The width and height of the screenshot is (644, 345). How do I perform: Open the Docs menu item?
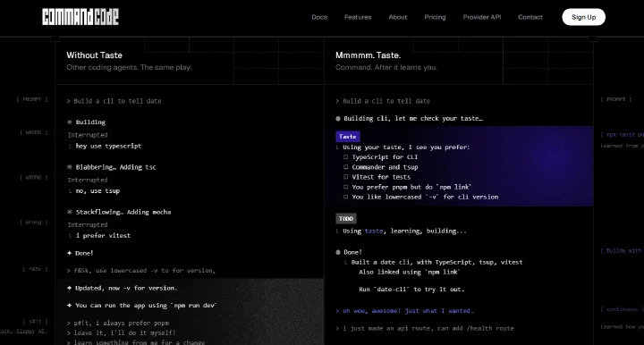click(x=319, y=17)
